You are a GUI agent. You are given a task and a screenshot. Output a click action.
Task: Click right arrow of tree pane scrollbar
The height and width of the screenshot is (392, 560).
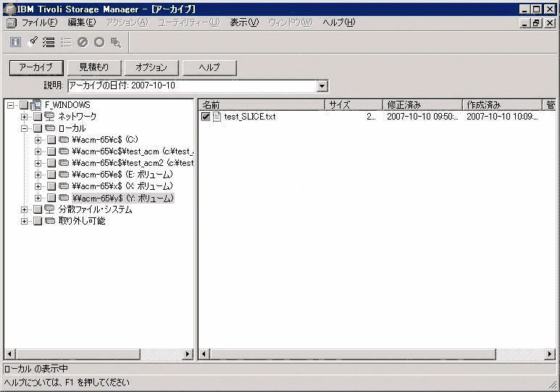[188, 354]
